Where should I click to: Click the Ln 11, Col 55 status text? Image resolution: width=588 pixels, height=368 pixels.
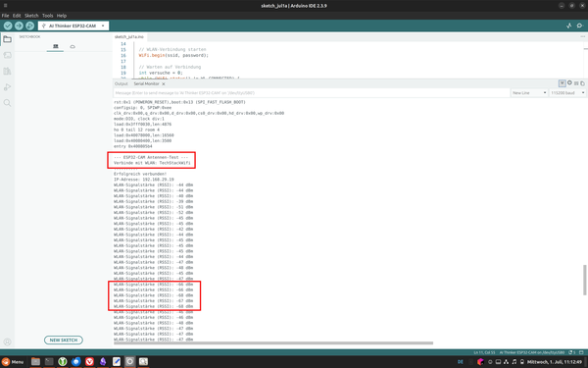484,352
